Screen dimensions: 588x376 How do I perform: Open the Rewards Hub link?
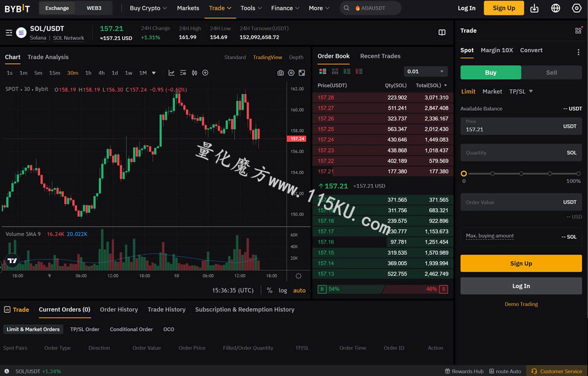(x=464, y=371)
